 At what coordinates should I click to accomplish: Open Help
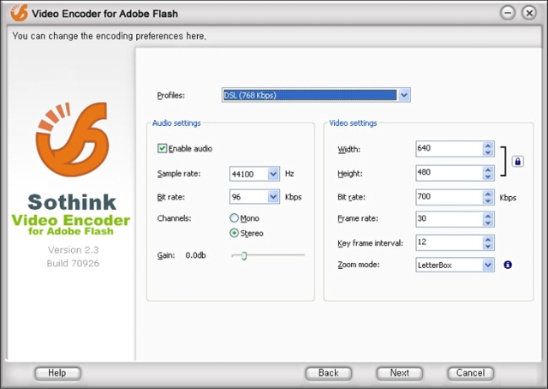click(57, 373)
